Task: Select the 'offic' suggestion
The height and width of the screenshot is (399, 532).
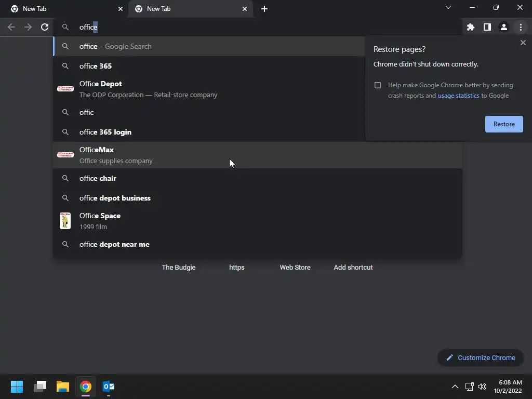Action: pos(209,112)
